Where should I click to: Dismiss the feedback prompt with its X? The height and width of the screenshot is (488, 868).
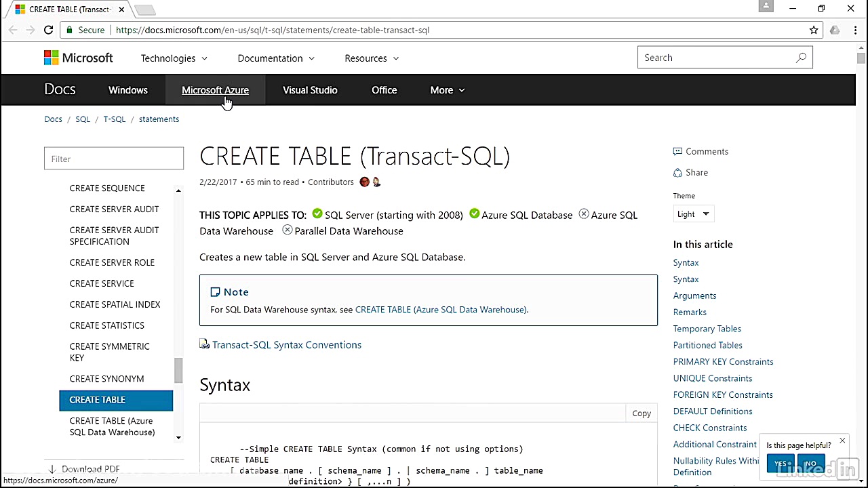842,441
